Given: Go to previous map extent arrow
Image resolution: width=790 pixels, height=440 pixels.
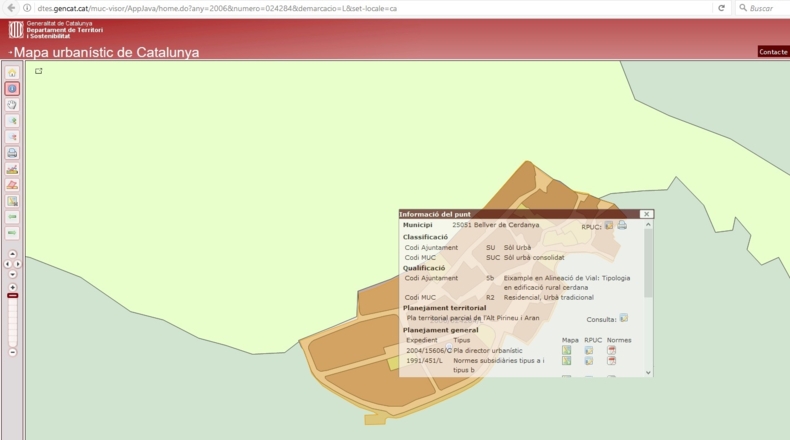Looking at the screenshot, I should (12, 217).
